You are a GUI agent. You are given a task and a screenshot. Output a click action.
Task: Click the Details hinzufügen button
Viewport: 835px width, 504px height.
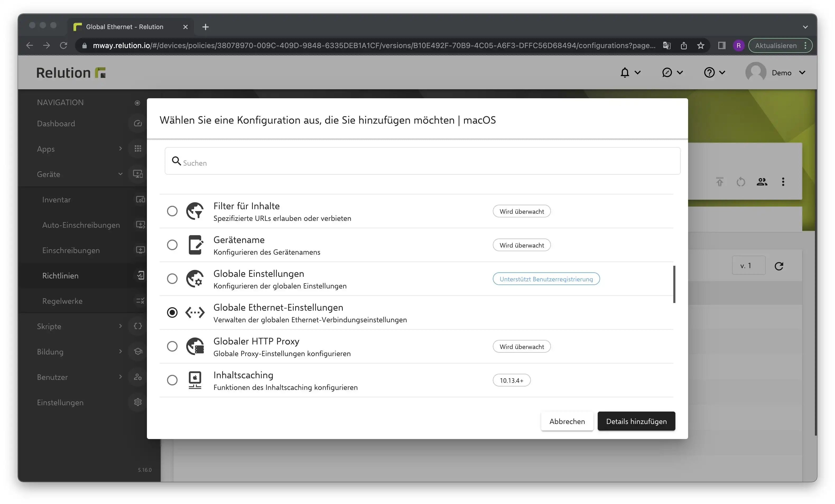tap(636, 421)
